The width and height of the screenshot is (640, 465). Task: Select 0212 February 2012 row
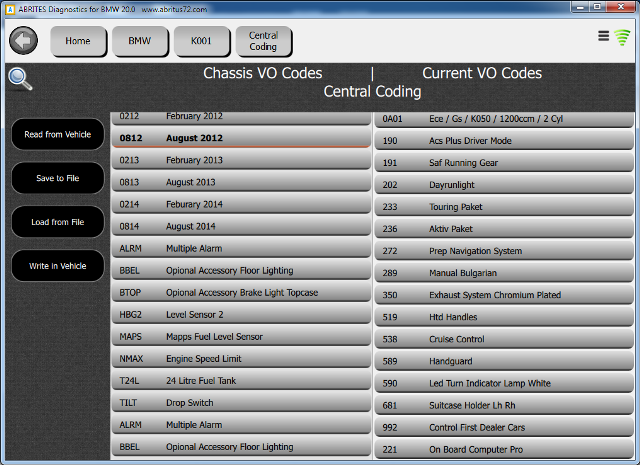tap(241, 118)
